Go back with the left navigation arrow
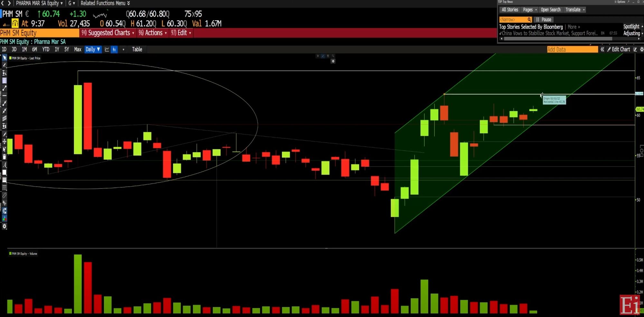This screenshot has width=644, height=317. click(3, 3)
